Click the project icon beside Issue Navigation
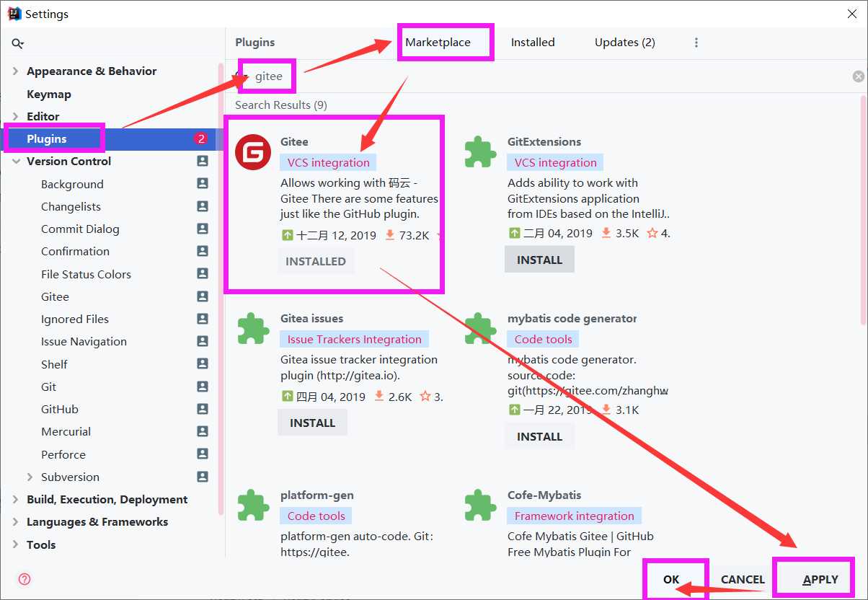The width and height of the screenshot is (868, 600). 203,341
